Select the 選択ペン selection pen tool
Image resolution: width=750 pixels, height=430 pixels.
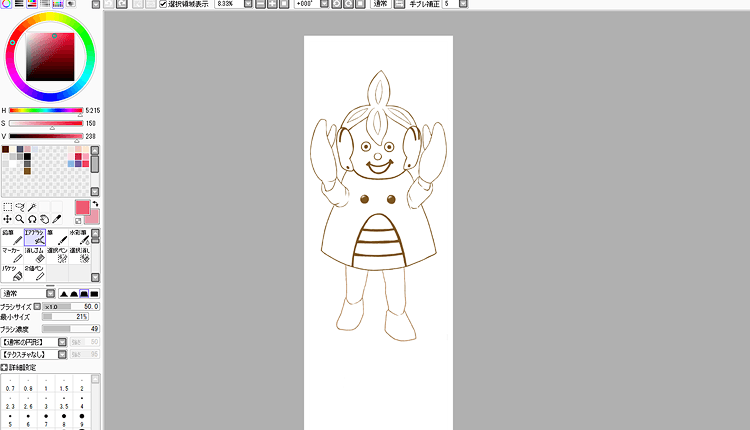pyautogui.click(x=57, y=255)
